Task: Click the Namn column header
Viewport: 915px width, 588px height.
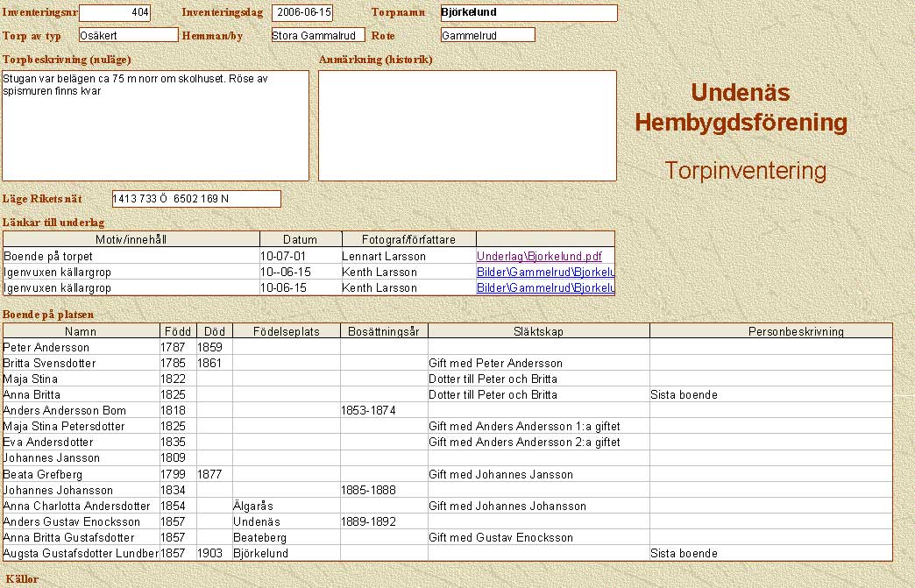Action: 81,332
